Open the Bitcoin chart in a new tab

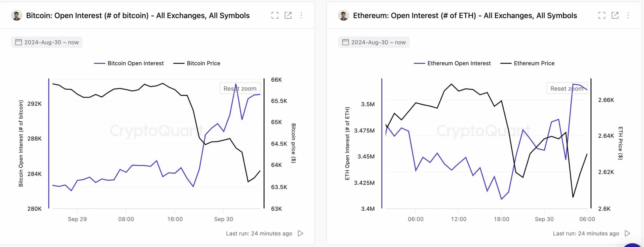click(x=289, y=15)
